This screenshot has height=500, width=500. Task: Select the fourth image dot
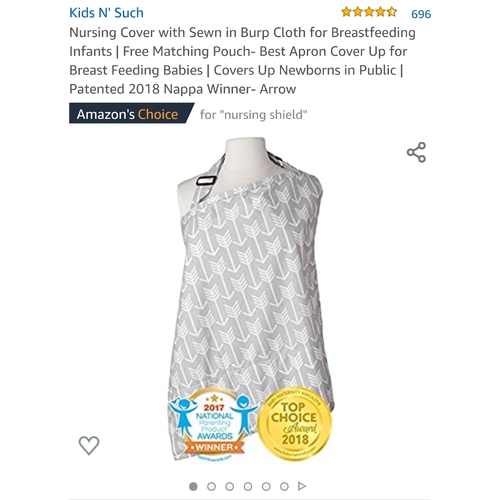(x=248, y=487)
